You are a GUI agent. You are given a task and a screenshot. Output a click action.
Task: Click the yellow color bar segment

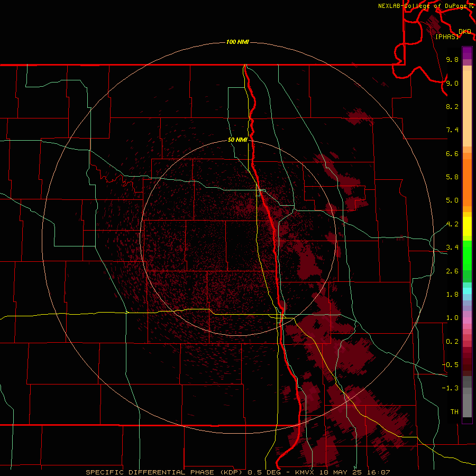tap(467, 226)
